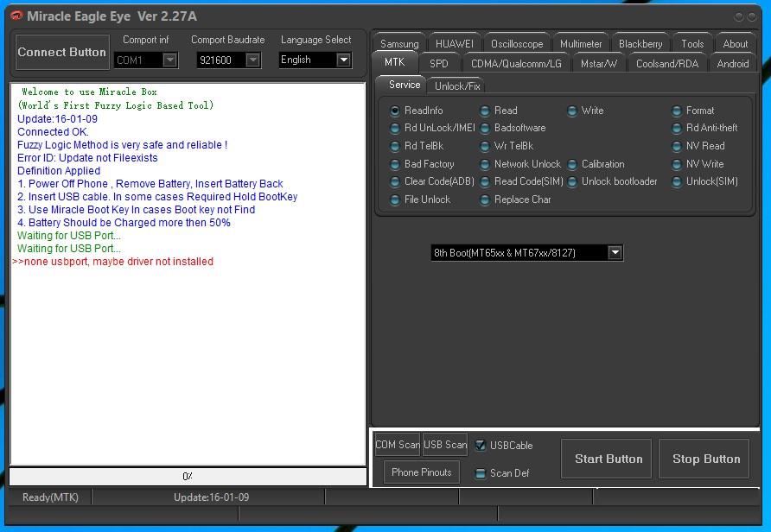This screenshot has width=771, height=532.
Task: Select the Calibration option
Action: click(596, 164)
